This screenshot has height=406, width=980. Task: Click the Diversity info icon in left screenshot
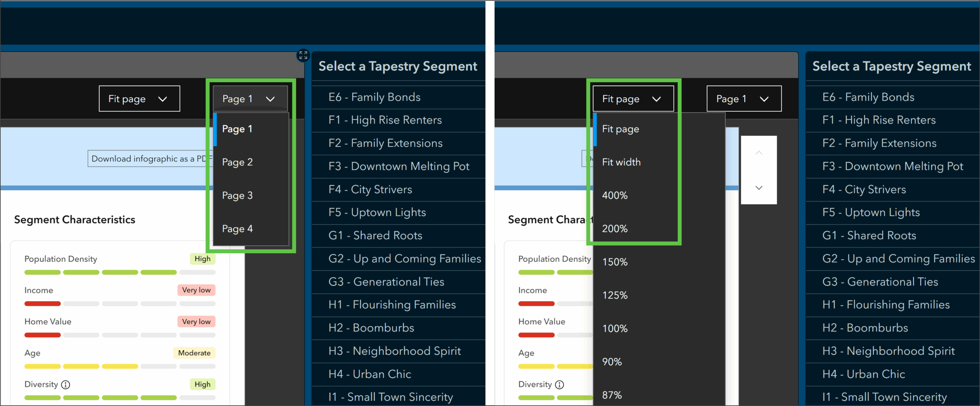tap(66, 385)
